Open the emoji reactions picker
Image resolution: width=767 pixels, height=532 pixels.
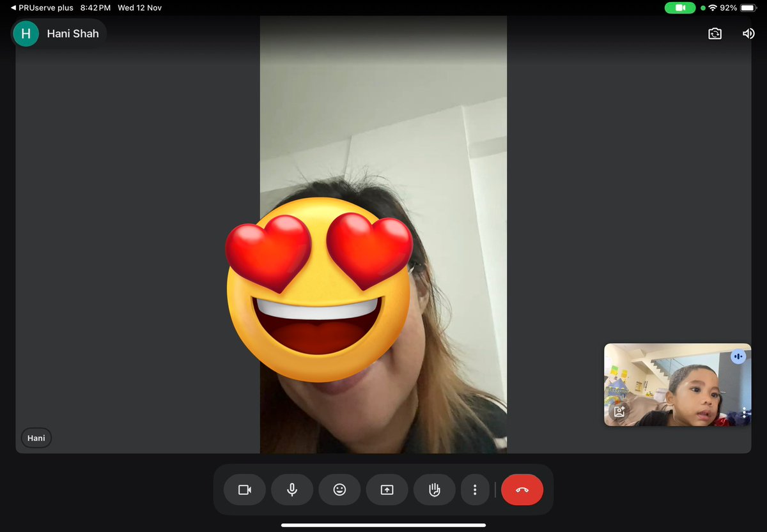tap(339, 490)
